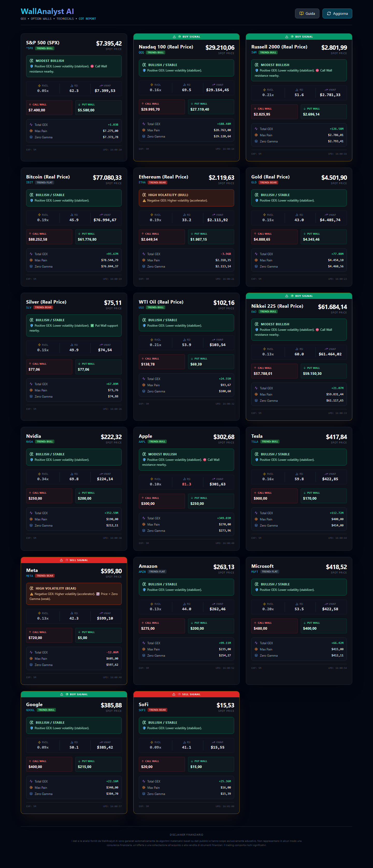This screenshot has height=868, width=373.
Task: Click the Put Wall down arrow on Amazon card
Action: [192, 623]
